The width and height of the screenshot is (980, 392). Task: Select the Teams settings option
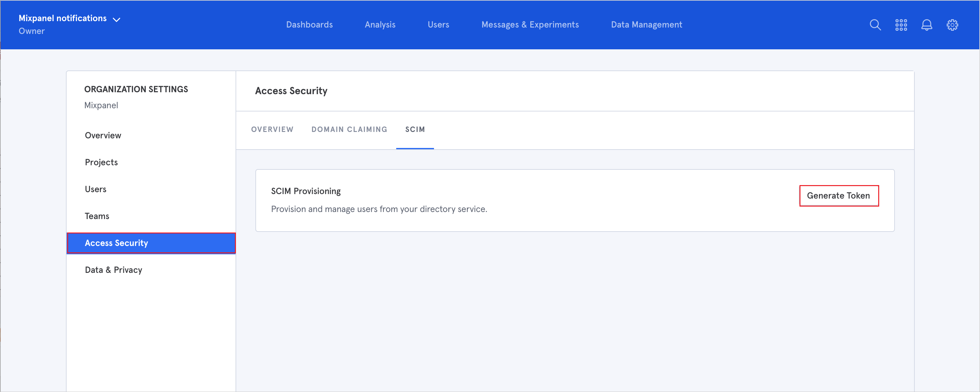click(x=97, y=216)
